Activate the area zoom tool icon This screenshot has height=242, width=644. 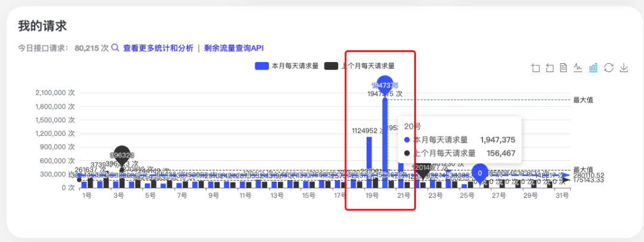[535, 68]
